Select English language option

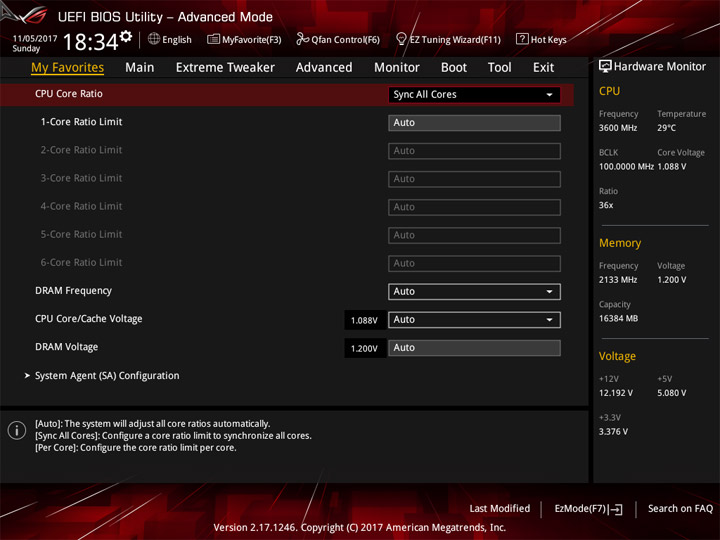click(x=177, y=40)
